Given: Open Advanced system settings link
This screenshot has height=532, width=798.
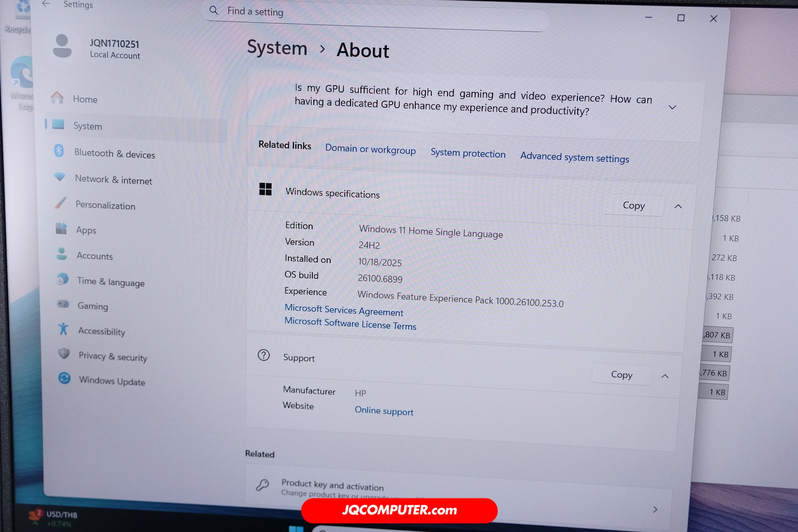Looking at the screenshot, I should tap(574, 158).
